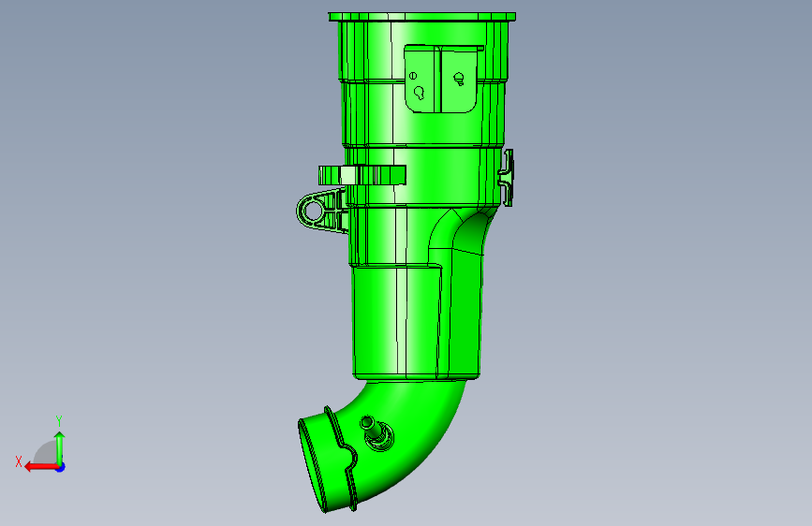Select the open outlet end of the elbow
The image size is (812, 526).
pos(312,465)
